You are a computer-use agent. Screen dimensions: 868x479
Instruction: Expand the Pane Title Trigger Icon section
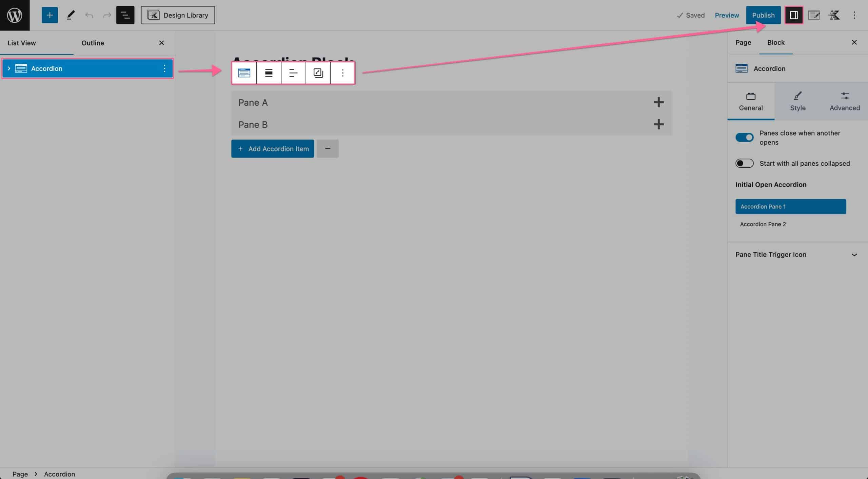[x=854, y=254]
